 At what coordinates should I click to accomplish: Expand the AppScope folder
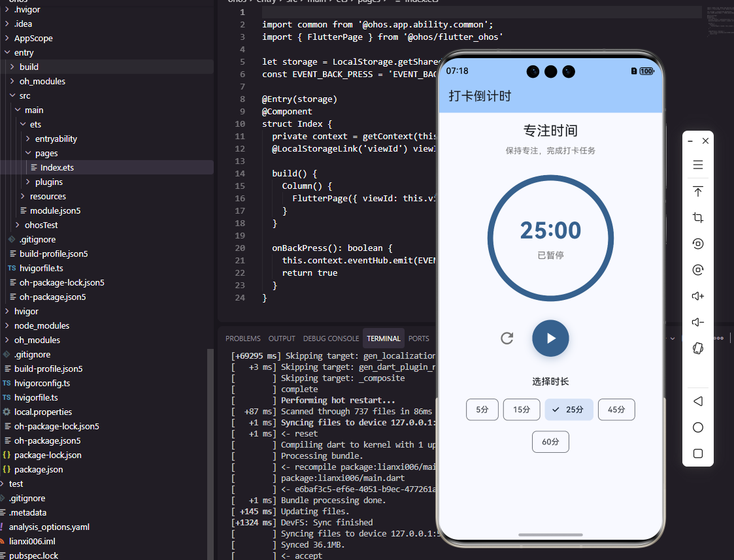point(107,39)
